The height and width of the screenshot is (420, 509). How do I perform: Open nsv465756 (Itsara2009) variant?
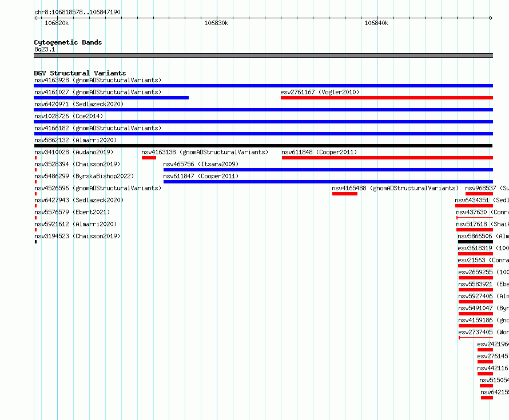[201, 164]
